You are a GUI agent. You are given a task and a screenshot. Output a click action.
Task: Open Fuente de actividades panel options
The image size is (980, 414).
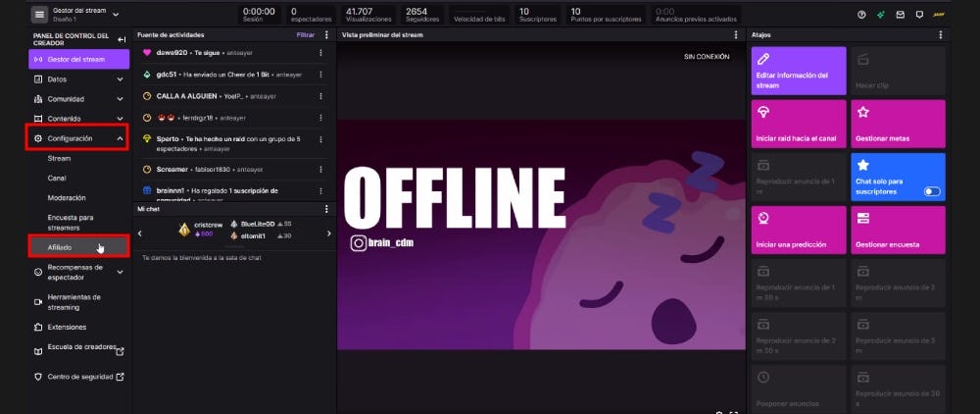pyautogui.click(x=326, y=35)
